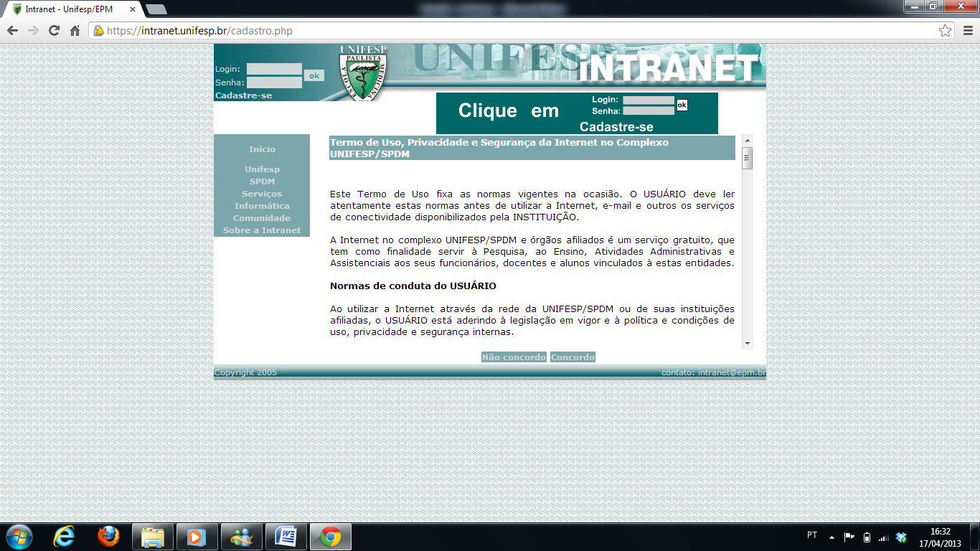Image resolution: width=980 pixels, height=551 pixels.
Task: Open Sobre a Intranet menu item
Action: point(262,230)
